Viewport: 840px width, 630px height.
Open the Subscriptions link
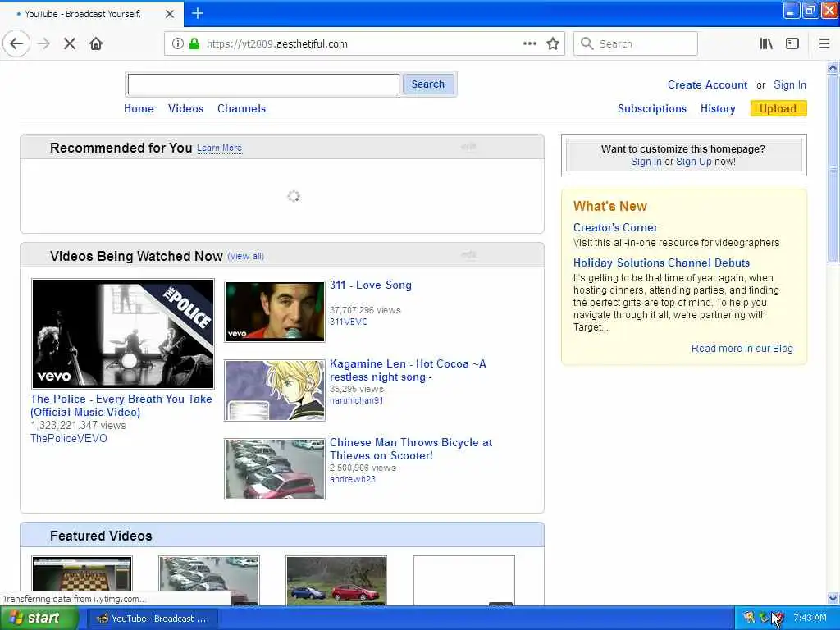click(x=652, y=109)
